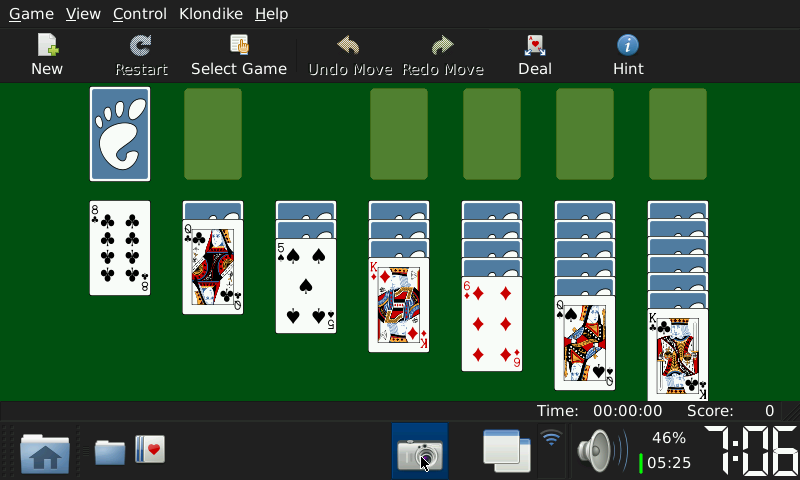Select the 6 of diamonds card
Screen dimensions: 800x480
[492, 324]
